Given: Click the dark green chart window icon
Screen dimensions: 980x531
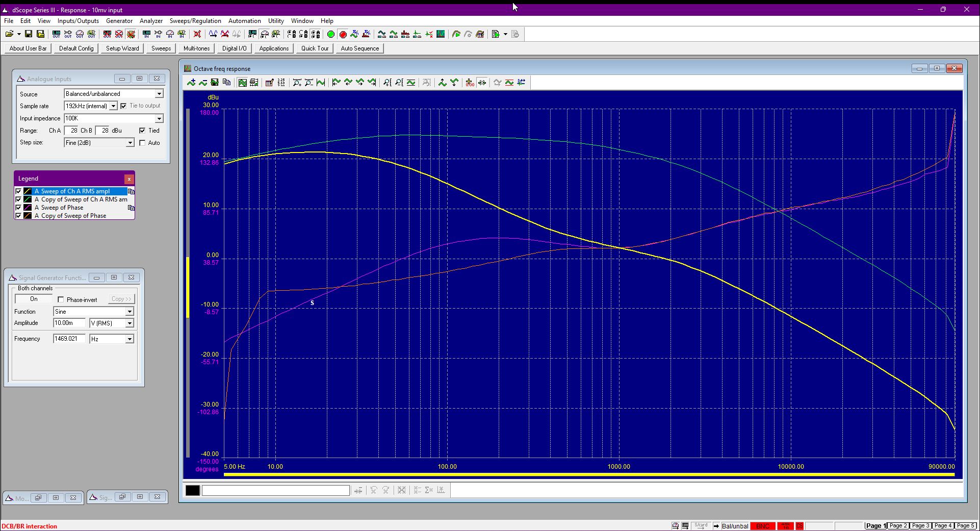Looking at the screenshot, I should click(x=441, y=34).
